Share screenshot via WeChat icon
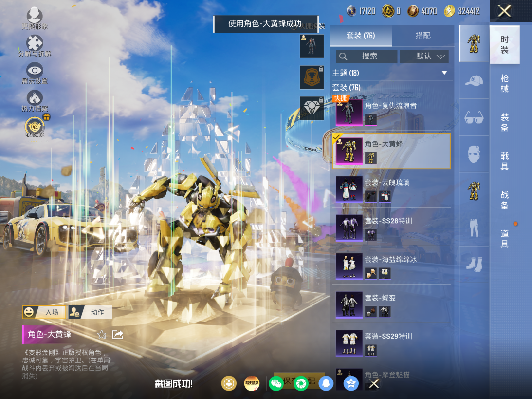 (x=276, y=384)
